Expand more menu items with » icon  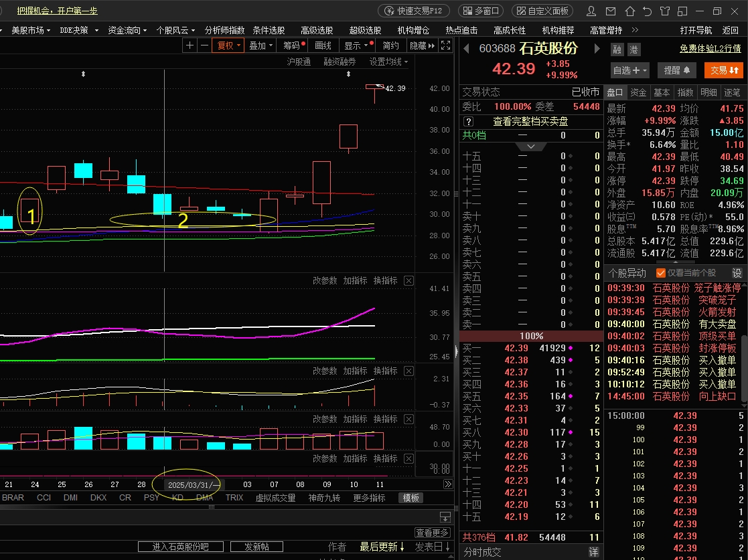[635, 30]
